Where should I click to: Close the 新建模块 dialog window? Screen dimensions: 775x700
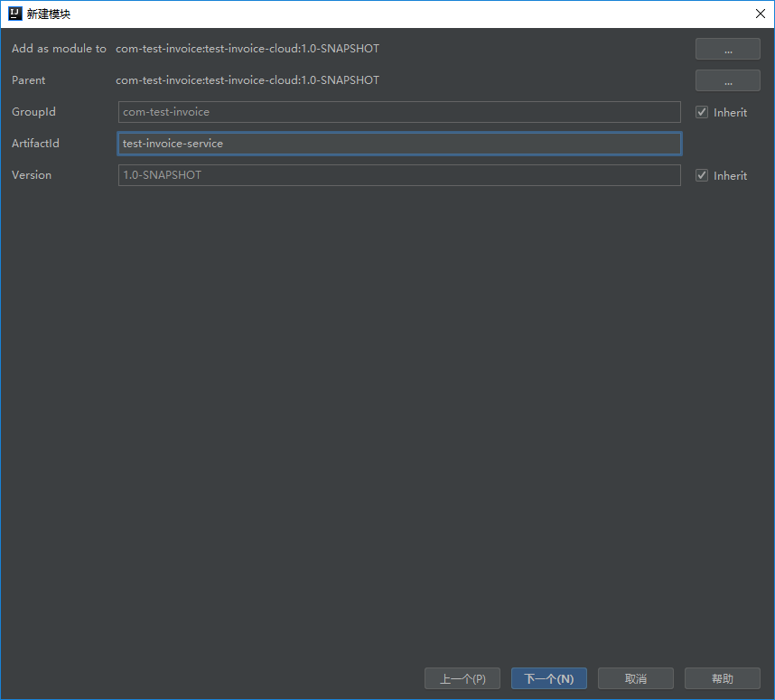click(759, 14)
